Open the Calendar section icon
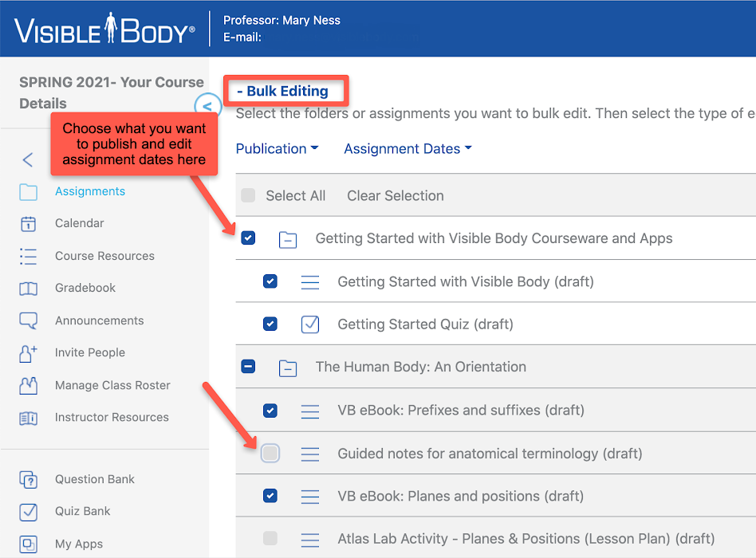The width and height of the screenshot is (756, 558). (29, 223)
